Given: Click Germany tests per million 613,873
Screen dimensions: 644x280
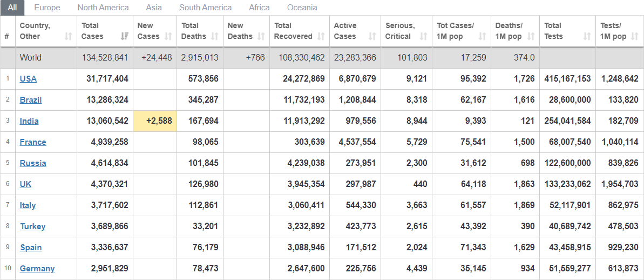Looking at the screenshot, I should (x=624, y=269).
